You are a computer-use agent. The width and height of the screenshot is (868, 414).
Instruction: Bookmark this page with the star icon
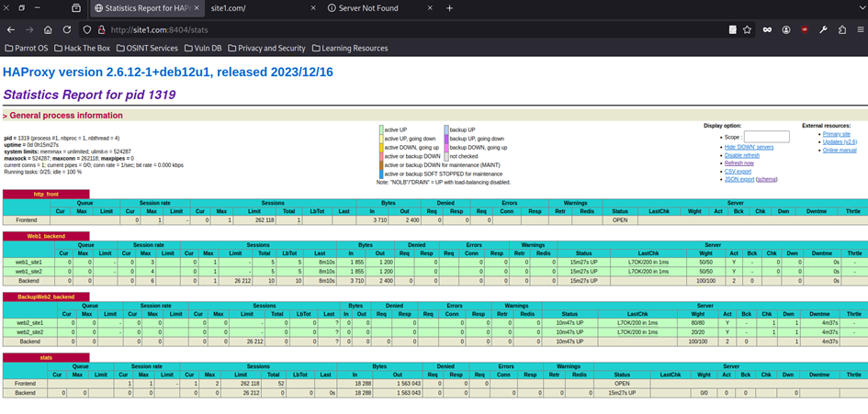click(x=749, y=29)
